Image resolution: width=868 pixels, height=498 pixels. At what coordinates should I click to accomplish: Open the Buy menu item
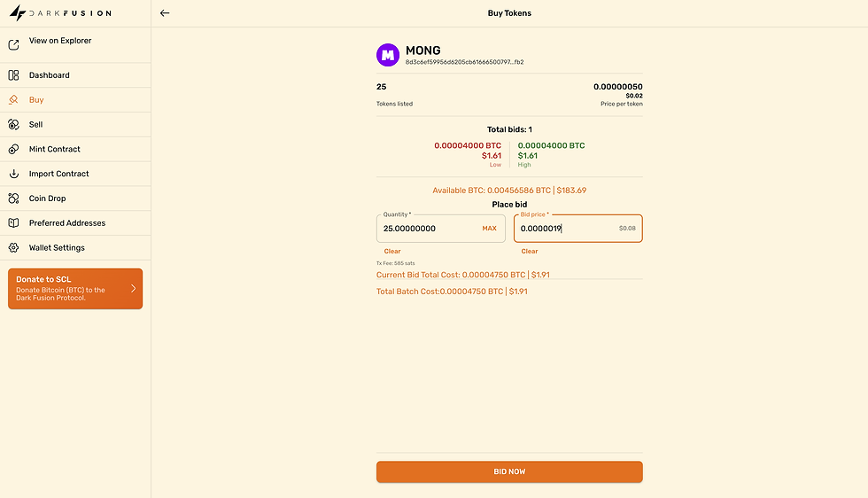coord(36,100)
